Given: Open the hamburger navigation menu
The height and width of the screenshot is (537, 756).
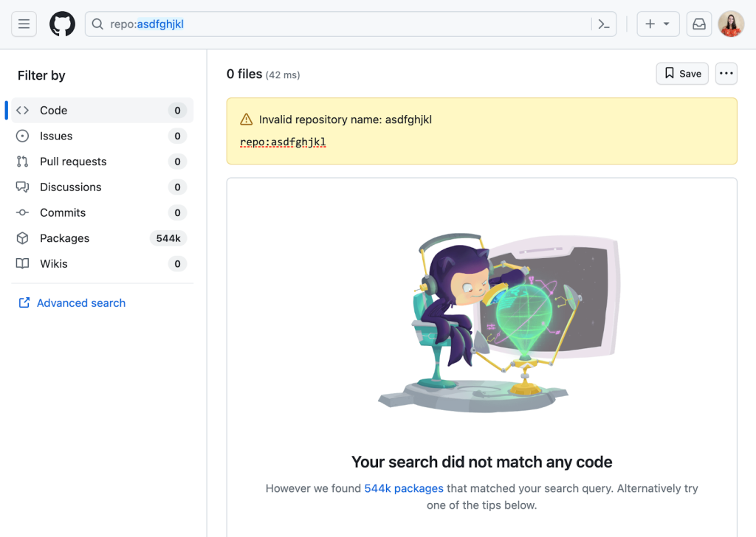Looking at the screenshot, I should (x=24, y=24).
